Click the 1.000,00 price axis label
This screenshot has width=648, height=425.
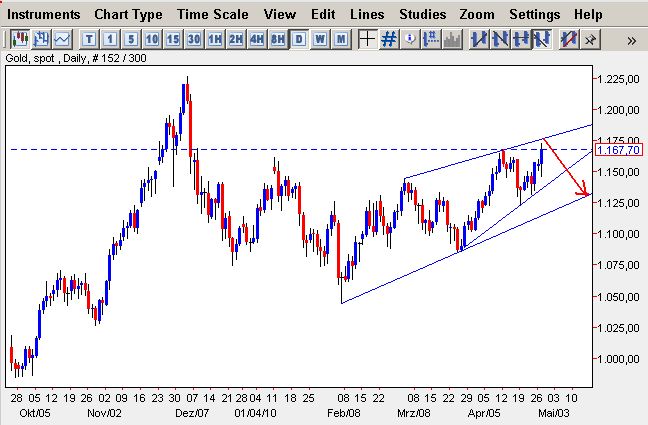[619, 358]
